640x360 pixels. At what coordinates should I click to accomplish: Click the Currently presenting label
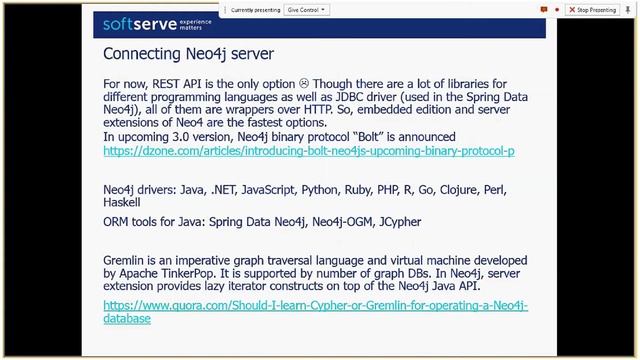coord(256,10)
